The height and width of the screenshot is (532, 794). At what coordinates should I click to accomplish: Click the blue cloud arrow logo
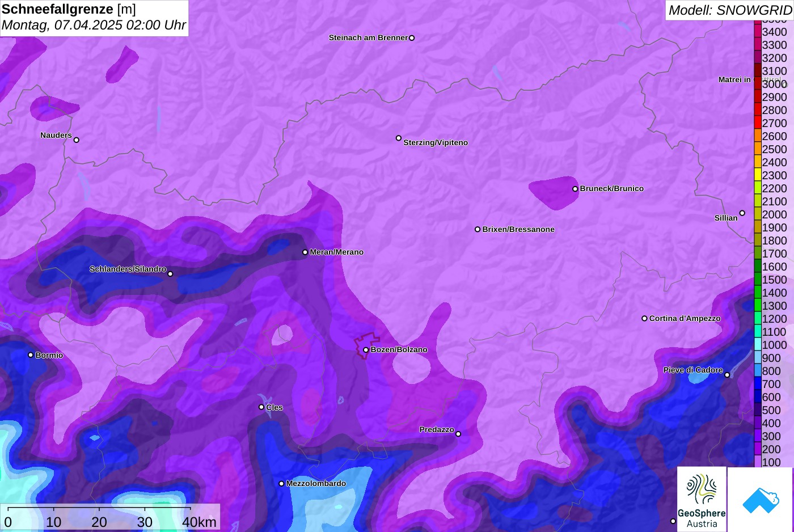[x=761, y=499]
